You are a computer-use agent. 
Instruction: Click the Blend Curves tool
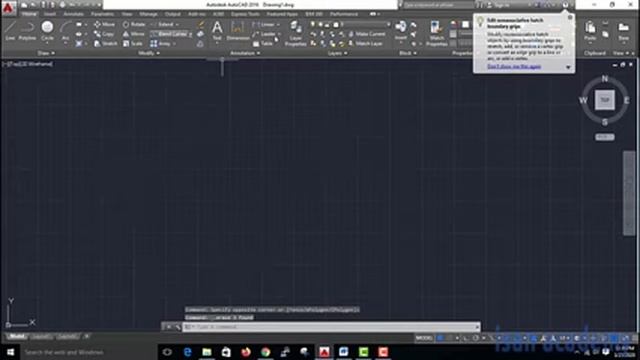[171, 34]
